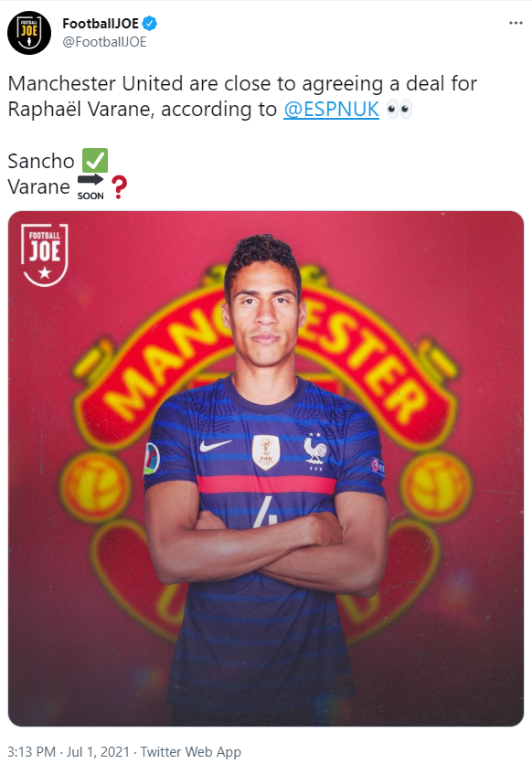Screen dimensions: 532x764
Task: Open the FootballJOE profile avatar
Action: point(29,33)
